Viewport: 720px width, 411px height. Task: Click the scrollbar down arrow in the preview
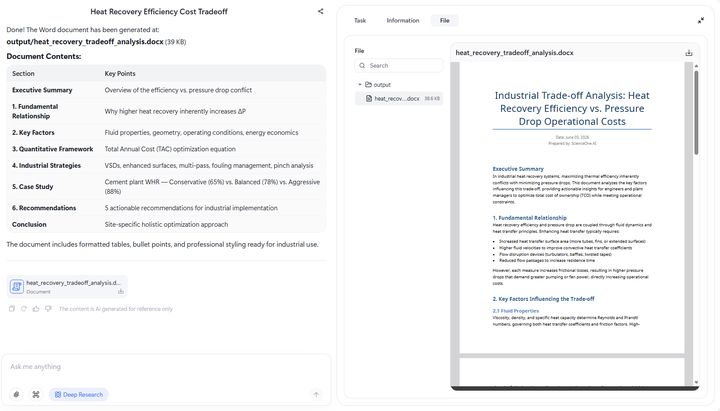click(x=696, y=382)
